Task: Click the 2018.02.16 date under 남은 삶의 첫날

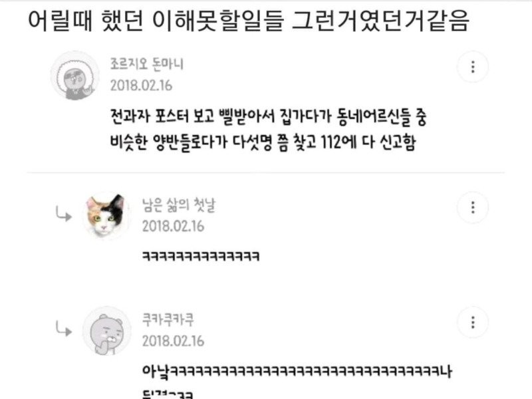Action: tap(173, 226)
